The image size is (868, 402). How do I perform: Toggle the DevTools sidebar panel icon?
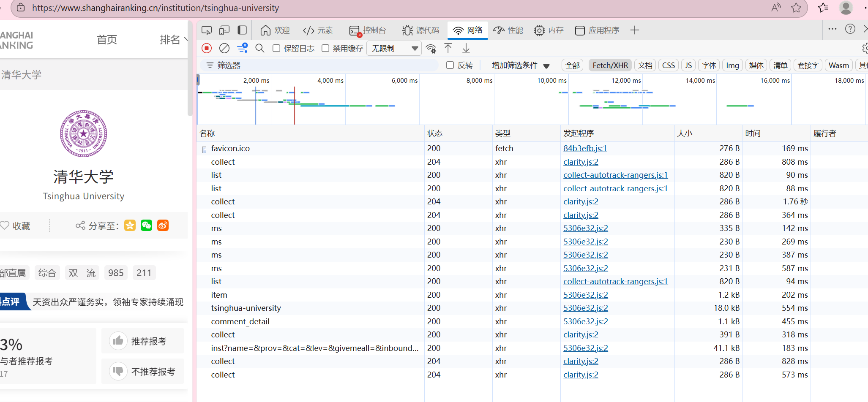click(242, 30)
